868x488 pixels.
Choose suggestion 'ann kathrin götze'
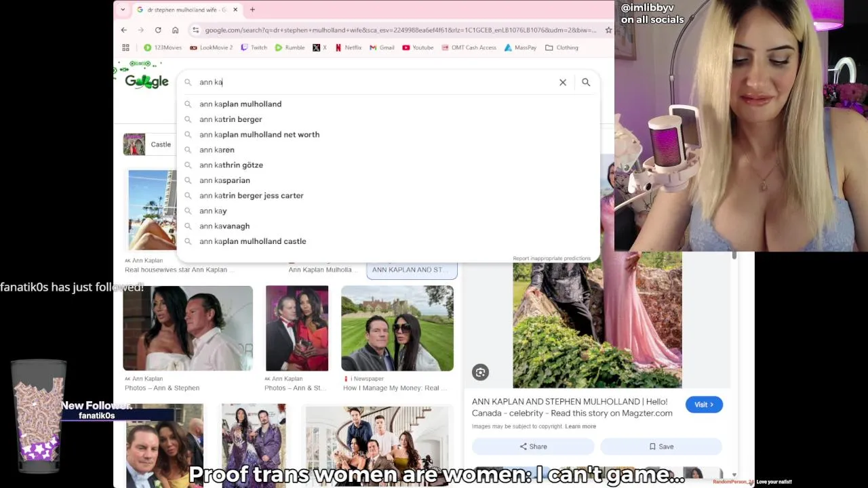coord(388,165)
